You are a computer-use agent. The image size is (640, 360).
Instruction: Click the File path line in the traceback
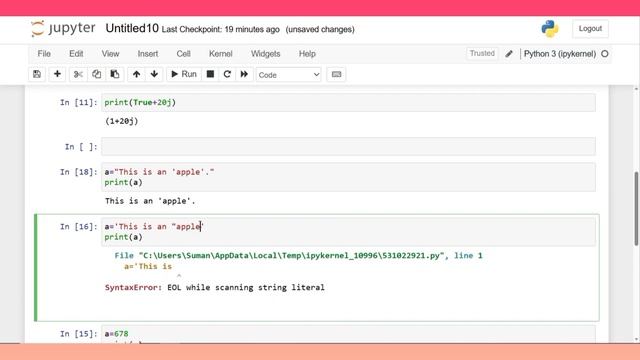pyautogui.click(x=298, y=256)
